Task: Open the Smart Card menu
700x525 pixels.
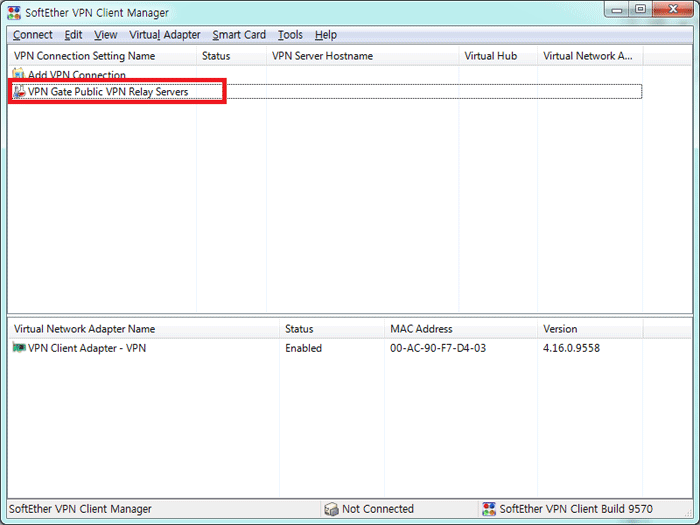Action: pyautogui.click(x=239, y=35)
